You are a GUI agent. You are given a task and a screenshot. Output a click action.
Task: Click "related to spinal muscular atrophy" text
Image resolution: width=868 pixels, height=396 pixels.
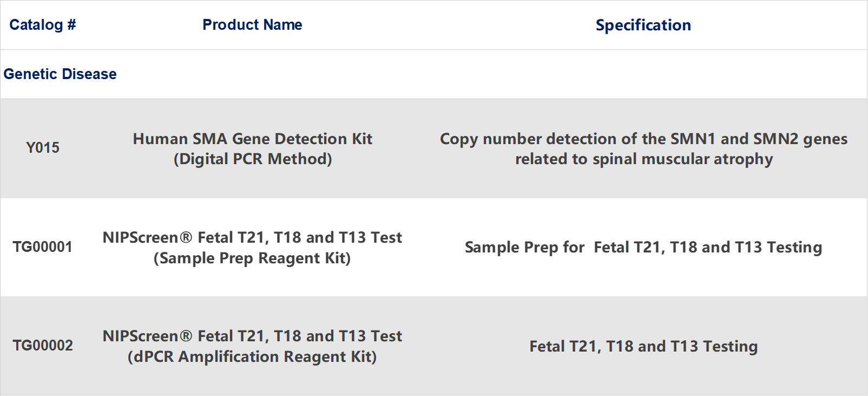click(x=643, y=159)
